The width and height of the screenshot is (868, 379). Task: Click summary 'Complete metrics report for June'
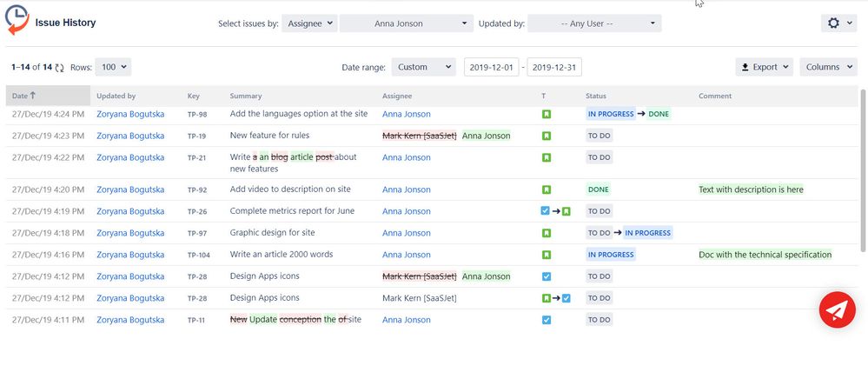coord(292,210)
